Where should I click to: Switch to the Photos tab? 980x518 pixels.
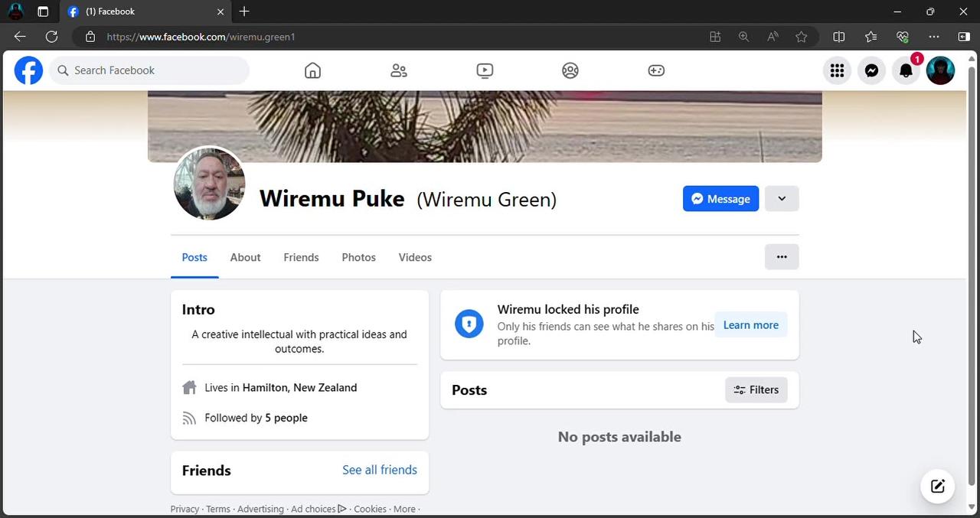click(x=358, y=257)
